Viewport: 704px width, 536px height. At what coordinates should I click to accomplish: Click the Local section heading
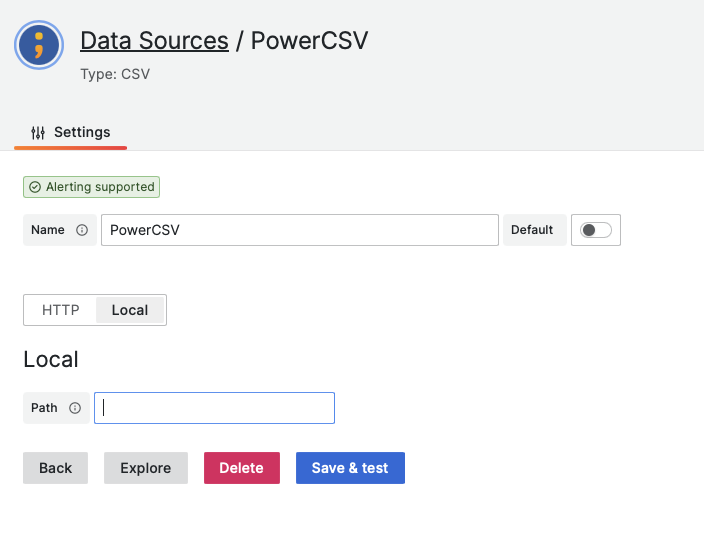(51, 359)
